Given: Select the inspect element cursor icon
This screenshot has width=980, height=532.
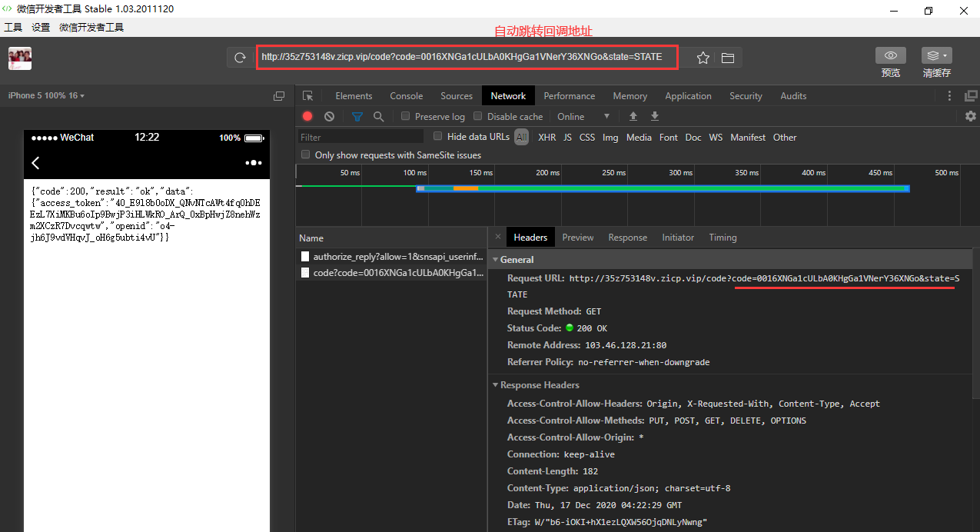Looking at the screenshot, I should click(308, 96).
